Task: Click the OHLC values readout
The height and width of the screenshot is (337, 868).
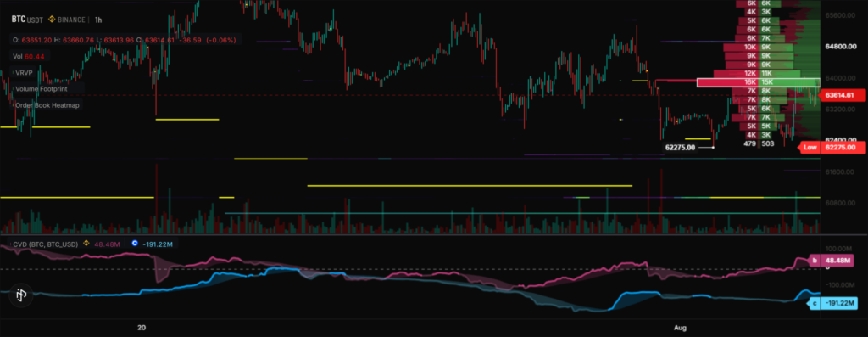Action: click(x=125, y=40)
